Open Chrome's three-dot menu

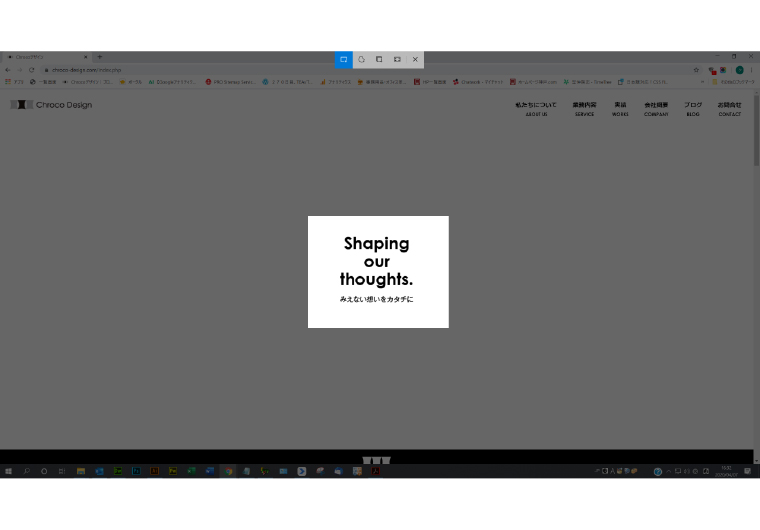tap(752, 70)
